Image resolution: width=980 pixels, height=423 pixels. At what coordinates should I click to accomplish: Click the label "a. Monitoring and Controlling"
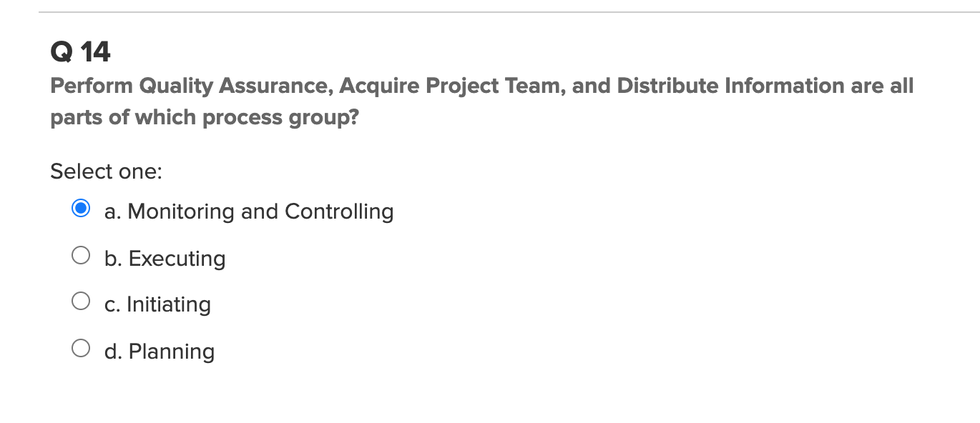[249, 211]
